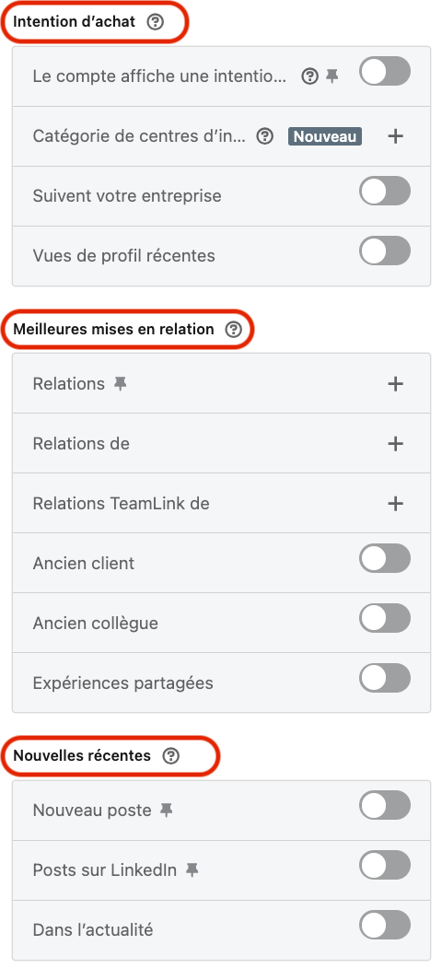Turn on Ancien client filter

click(385, 559)
